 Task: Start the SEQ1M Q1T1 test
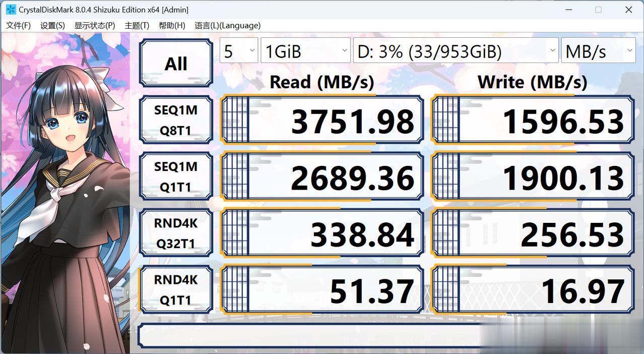tap(176, 176)
